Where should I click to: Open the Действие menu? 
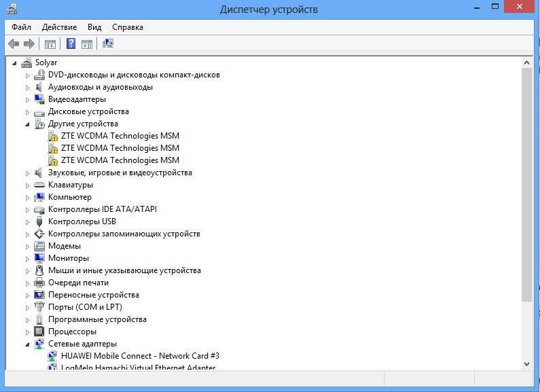pos(59,27)
